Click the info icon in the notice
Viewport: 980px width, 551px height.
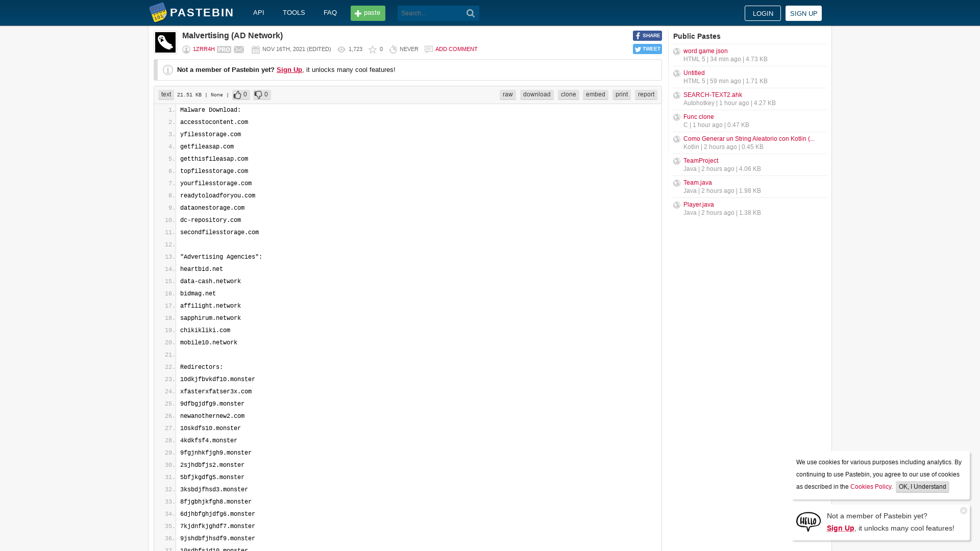[x=168, y=70]
